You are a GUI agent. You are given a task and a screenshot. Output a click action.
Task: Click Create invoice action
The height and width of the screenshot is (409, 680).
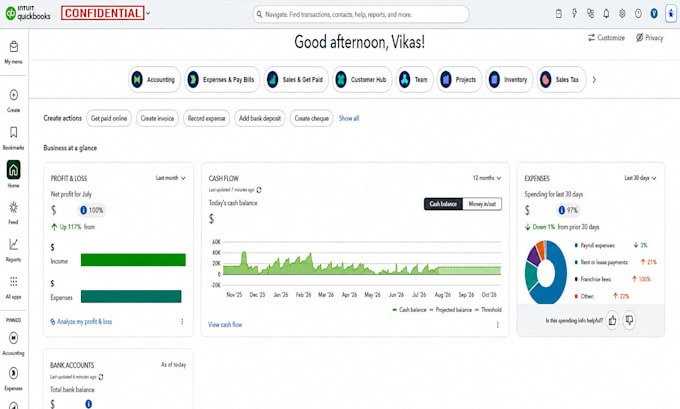pos(157,118)
